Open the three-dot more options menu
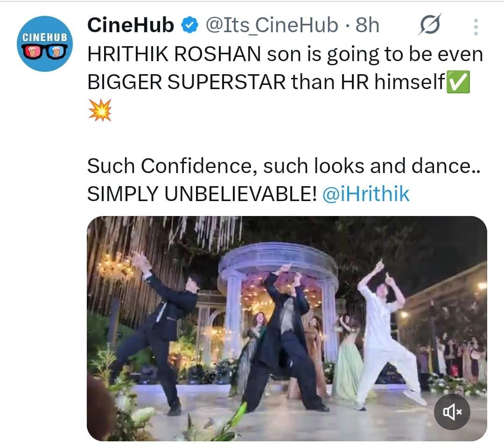Screen dimensions: 504x446 point(476,27)
